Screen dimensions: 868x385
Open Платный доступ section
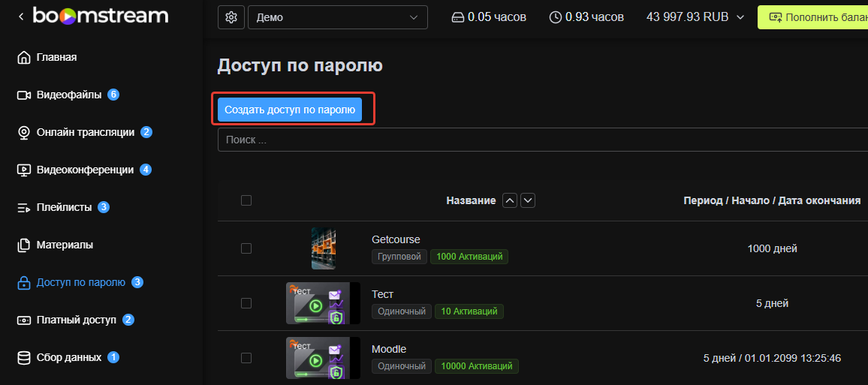coord(77,320)
